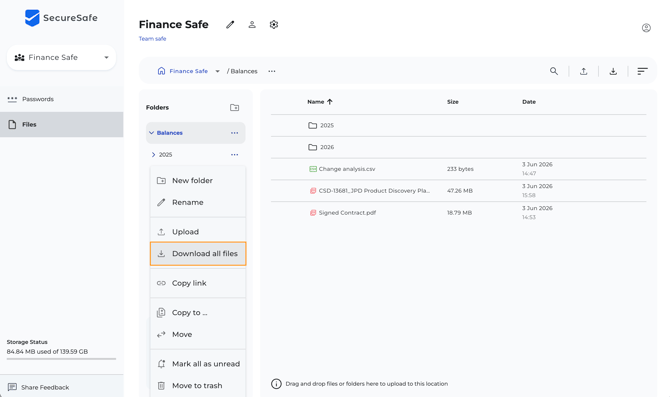Click the toolbar download icon

click(x=613, y=71)
